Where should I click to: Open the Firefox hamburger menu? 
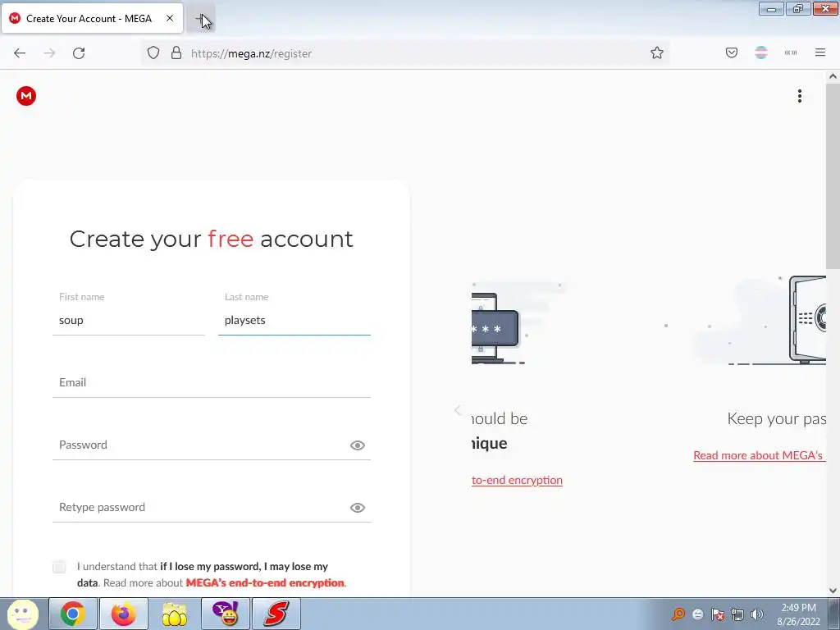pos(819,52)
